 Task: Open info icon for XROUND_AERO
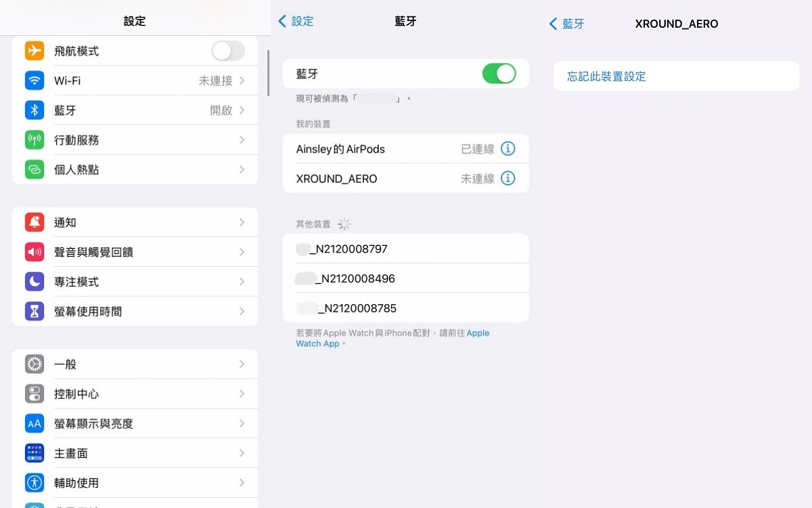(507, 179)
